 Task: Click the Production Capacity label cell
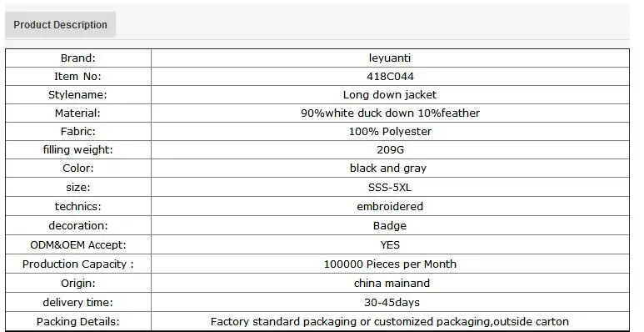tap(78, 264)
